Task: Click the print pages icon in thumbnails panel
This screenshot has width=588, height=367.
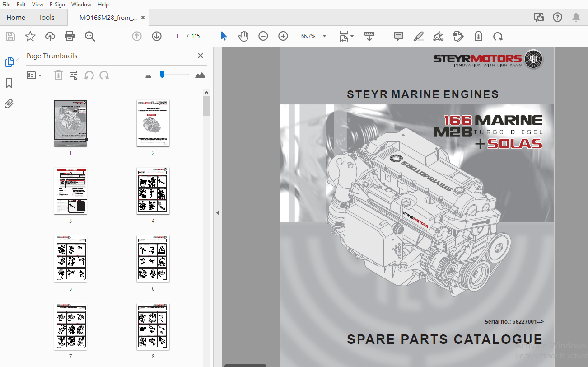Action: tap(74, 75)
